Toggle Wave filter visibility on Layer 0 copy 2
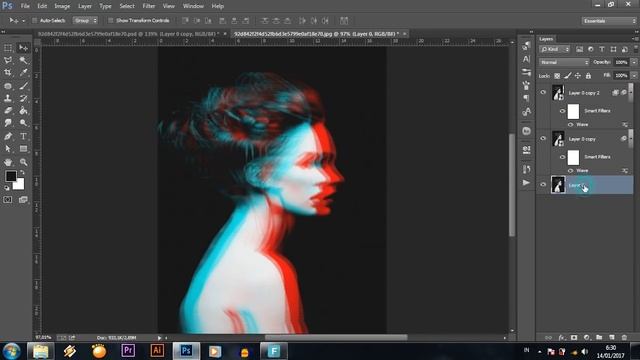This screenshot has width=640, height=360. (571, 124)
